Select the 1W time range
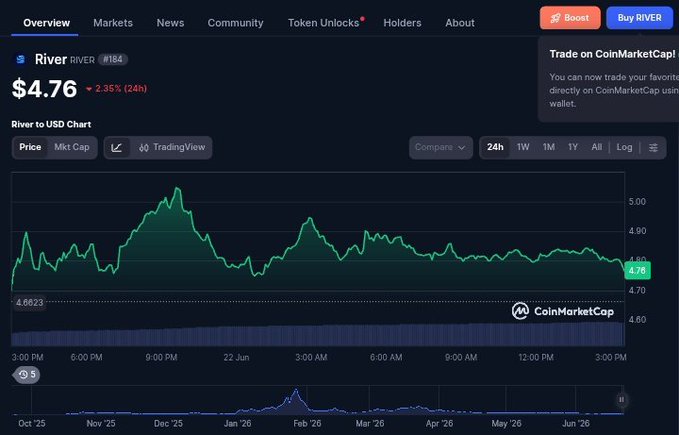This screenshot has height=435, width=679. coord(523,147)
